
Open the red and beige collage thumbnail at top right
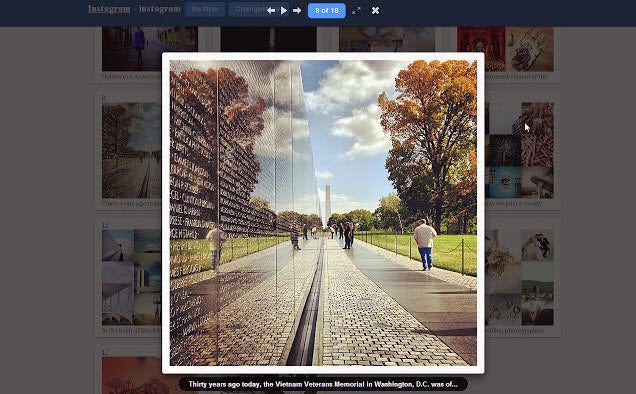tap(505, 49)
